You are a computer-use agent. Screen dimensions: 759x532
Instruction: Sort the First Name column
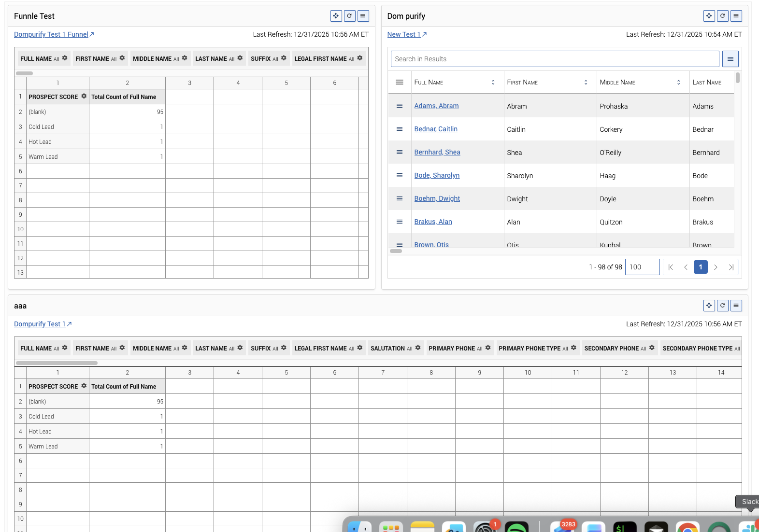[x=586, y=83]
